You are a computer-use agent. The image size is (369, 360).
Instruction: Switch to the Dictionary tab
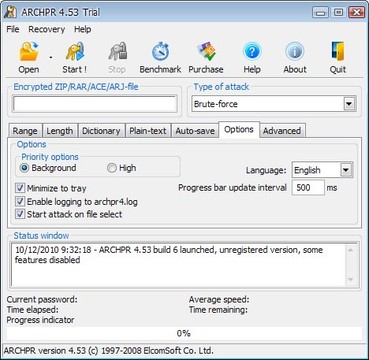click(101, 131)
